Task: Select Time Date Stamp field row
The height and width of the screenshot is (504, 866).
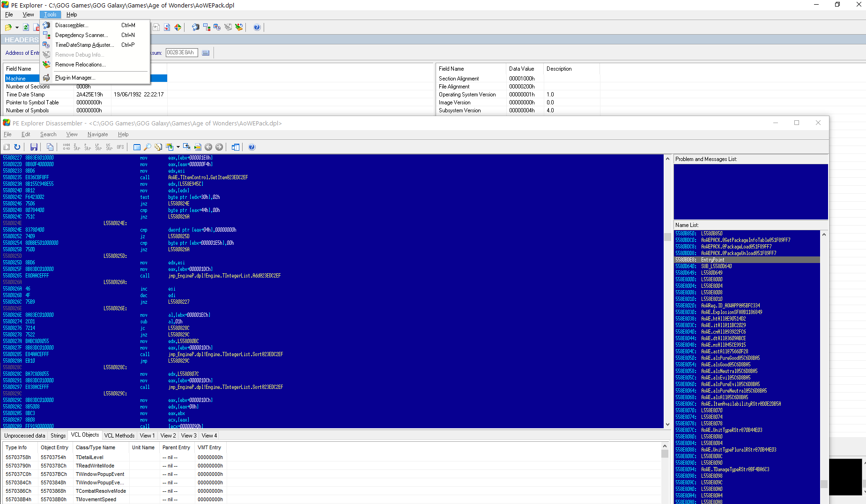Action: pyautogui.click(x=86, y=95)
